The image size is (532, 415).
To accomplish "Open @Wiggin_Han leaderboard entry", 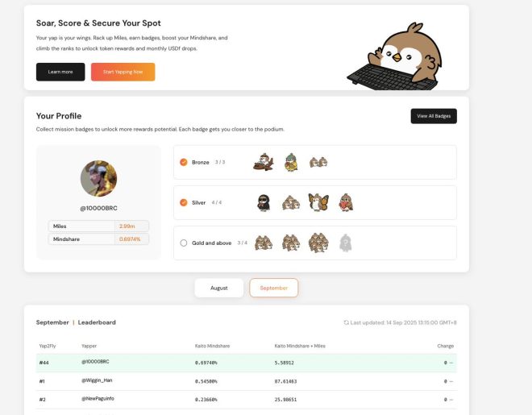I will 247,381.
